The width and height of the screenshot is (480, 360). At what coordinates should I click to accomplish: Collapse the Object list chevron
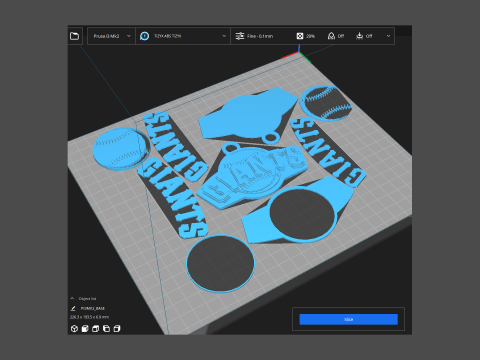coord(72,298)
